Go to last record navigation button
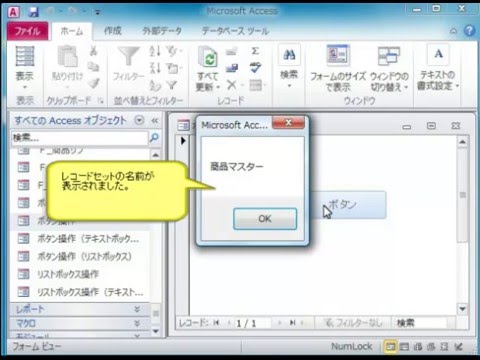This screenshot has width=480, height=360. click(x=292, y=323)
